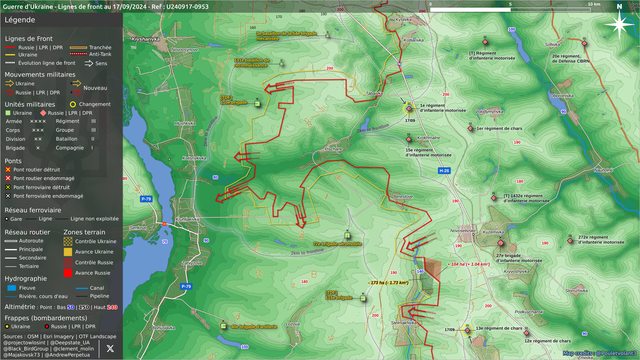Click the H-20 road shield
The image size is (640, 360).
(x=444, y=171)
